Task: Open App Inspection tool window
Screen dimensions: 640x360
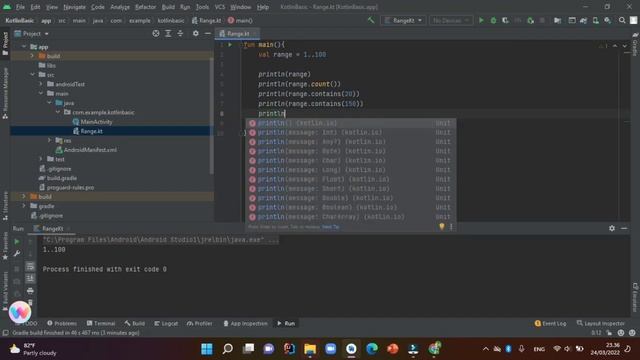Action: click(x=245, y=323)
